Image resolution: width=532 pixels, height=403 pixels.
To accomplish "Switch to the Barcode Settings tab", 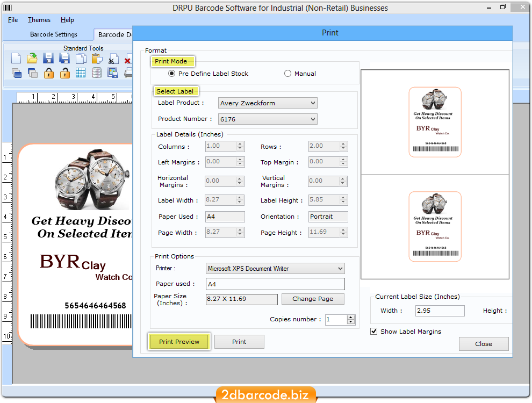I will [x=54, y=34].
